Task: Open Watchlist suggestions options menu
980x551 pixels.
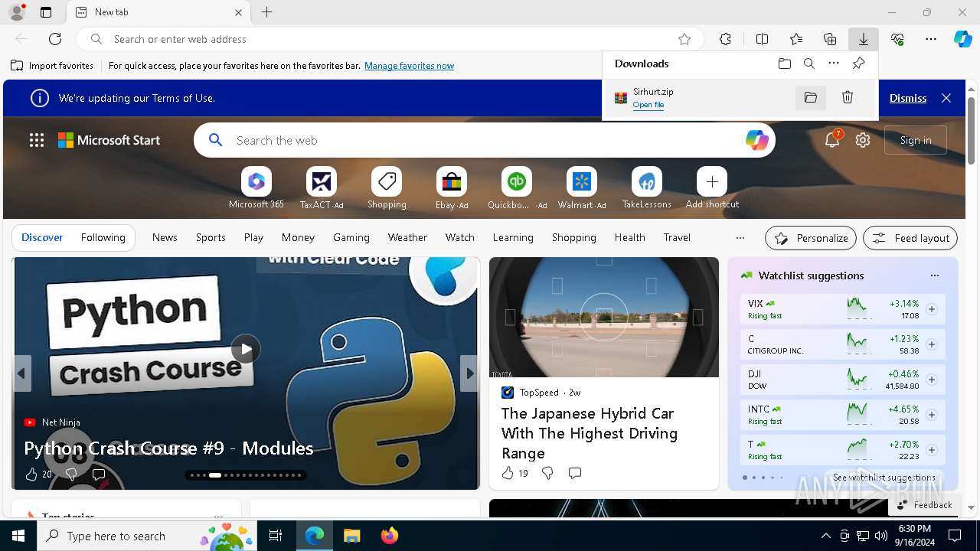Action: tap(934, 275)
